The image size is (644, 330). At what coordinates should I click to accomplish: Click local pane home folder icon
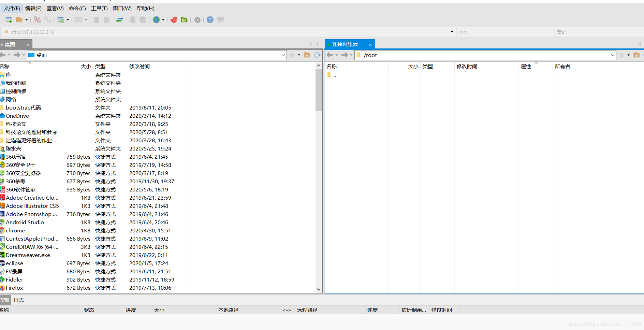[307, 55]
